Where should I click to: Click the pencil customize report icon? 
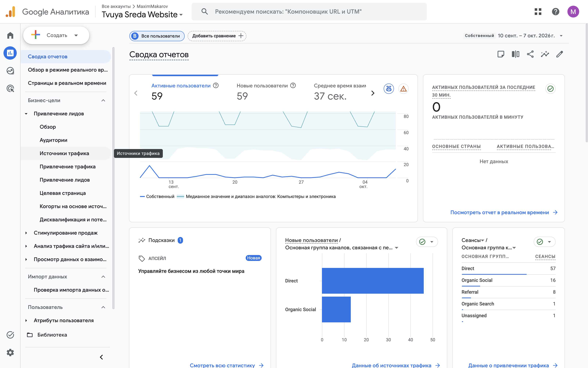[560, 54]
